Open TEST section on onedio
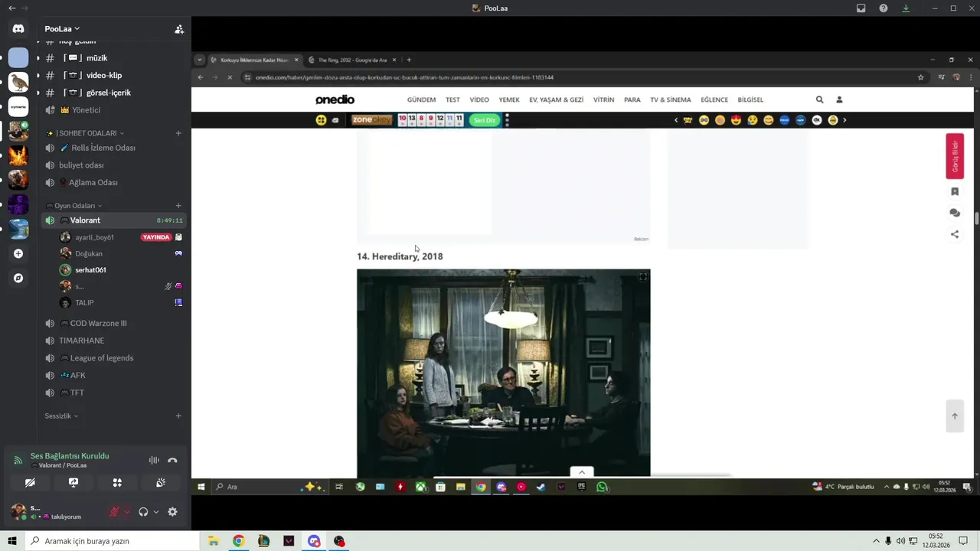 [452, 99]
